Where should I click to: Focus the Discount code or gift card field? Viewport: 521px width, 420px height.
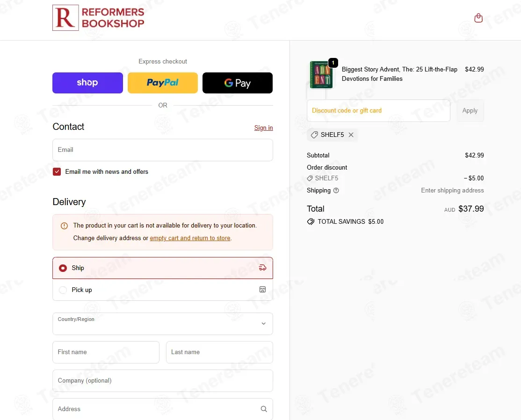[x=378, y=111]
